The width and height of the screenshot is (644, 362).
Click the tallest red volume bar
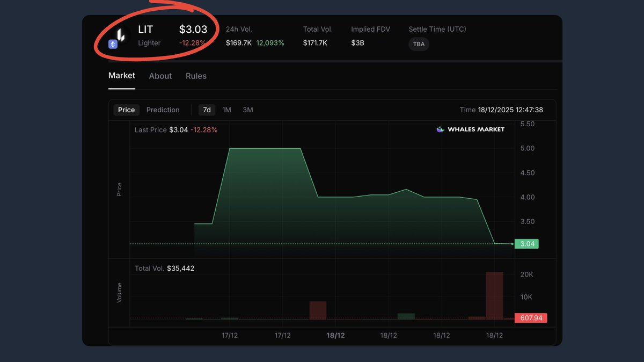(494, 295)
